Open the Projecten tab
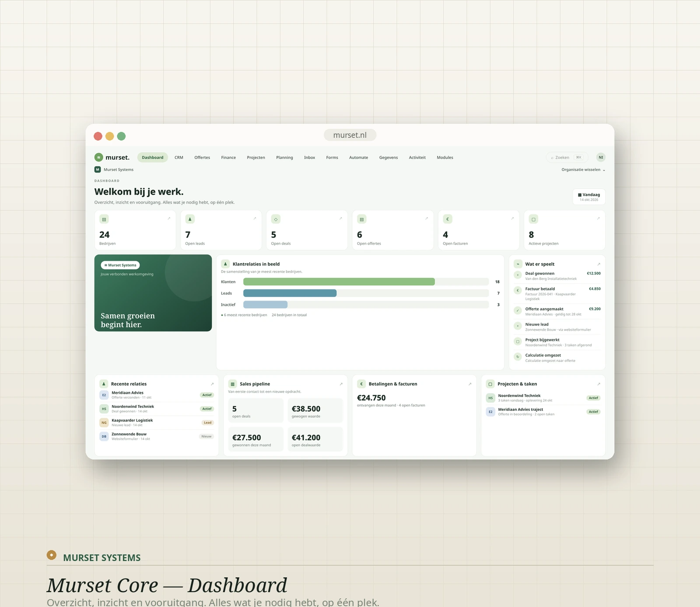The image size is (700, 607). pyautogui.click(x=256, y=158)
